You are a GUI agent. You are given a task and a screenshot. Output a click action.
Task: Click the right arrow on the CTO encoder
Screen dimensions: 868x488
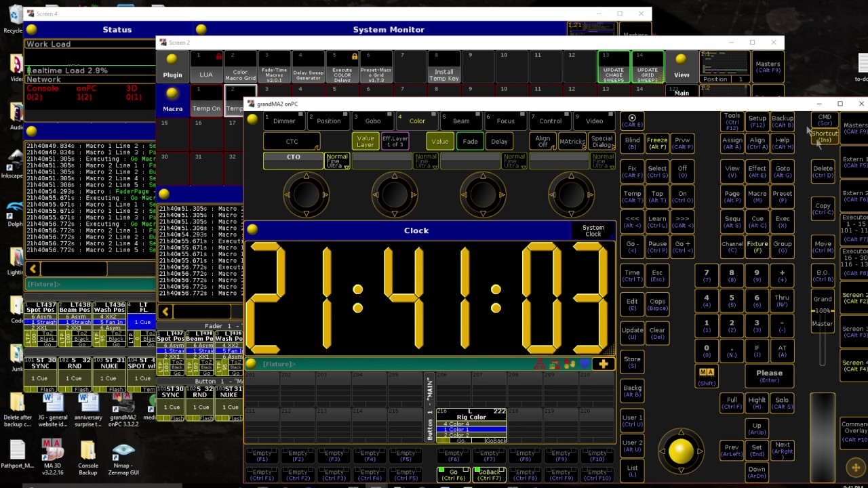[327, 195]
